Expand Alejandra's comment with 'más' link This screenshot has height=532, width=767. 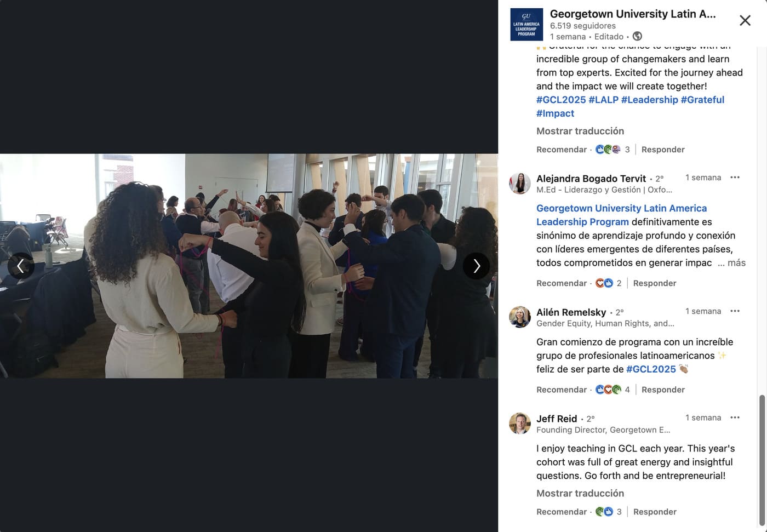(736, 262)
